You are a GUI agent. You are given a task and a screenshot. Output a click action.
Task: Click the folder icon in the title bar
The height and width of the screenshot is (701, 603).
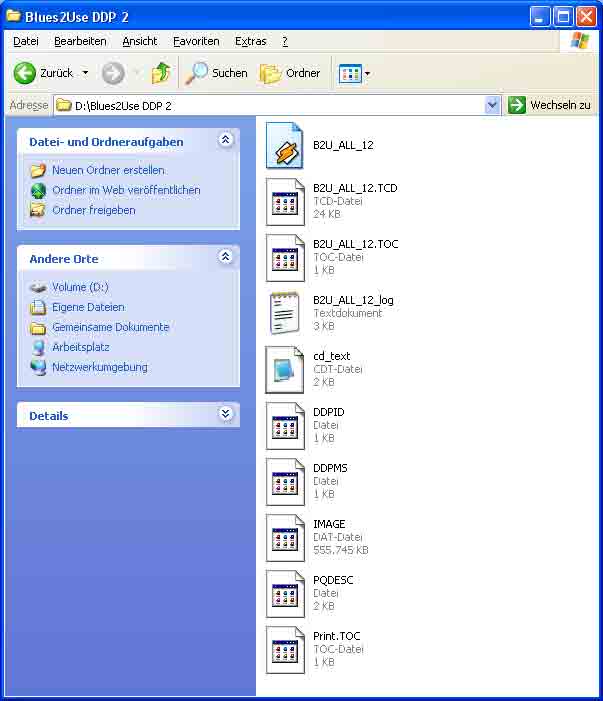click(x=14, y=16)
